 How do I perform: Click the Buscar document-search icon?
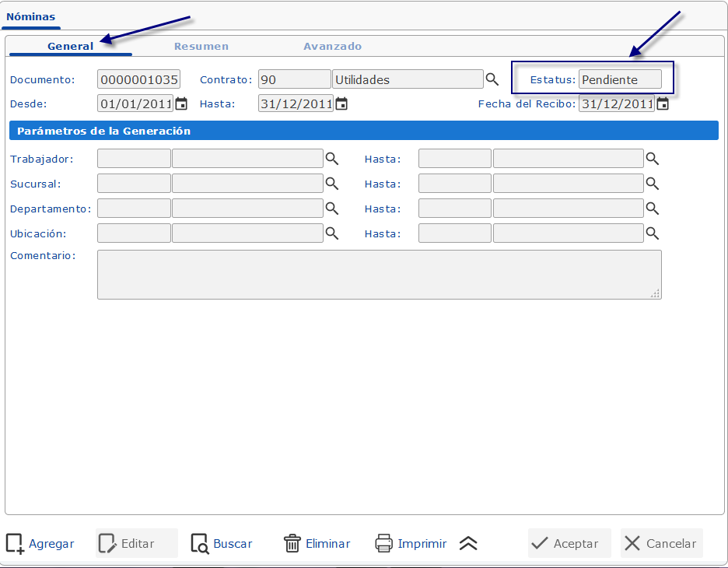[200, 543]
